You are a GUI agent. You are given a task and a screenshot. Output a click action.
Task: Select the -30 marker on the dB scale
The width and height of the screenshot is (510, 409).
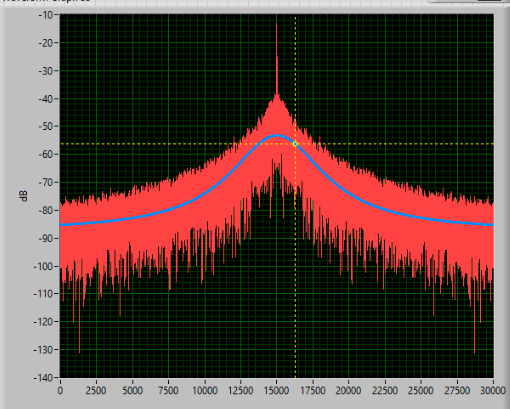[45, 71]
